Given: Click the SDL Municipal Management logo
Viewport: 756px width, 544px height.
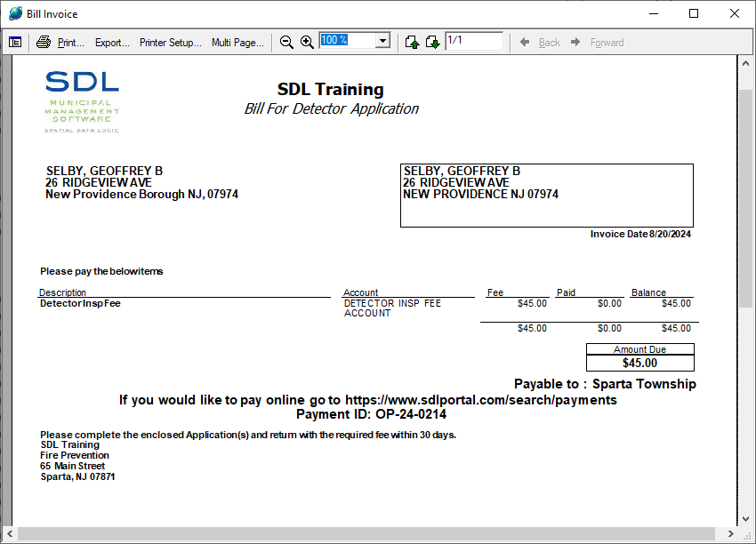Looking at the screenshot, I should pos(82,101).
